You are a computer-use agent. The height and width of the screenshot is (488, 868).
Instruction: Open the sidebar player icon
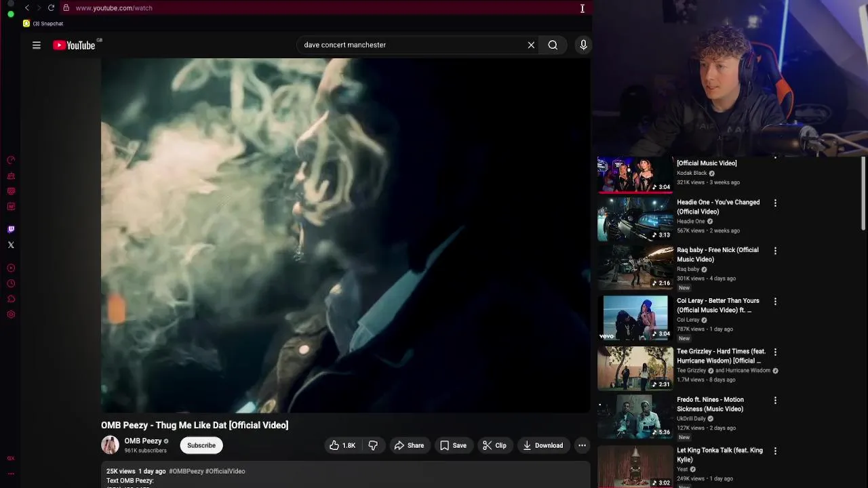[x=11, y=268]
